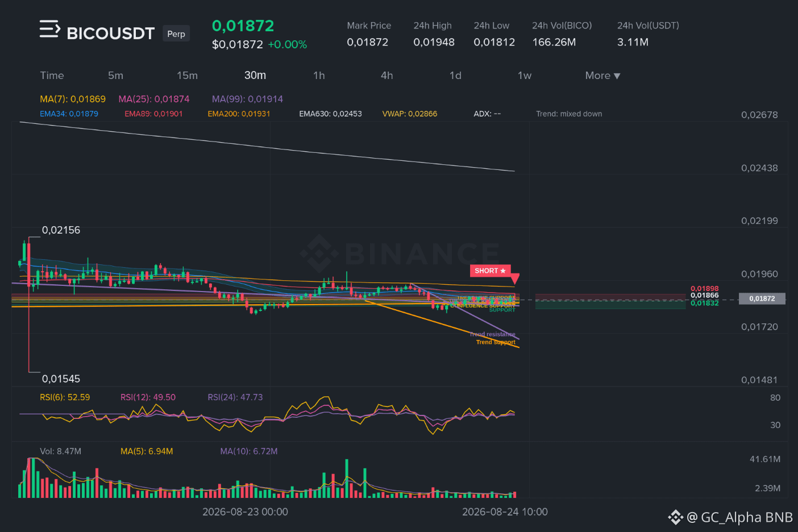The height and width of the screenshot is (532, 798).
Task: Click the 24h Vol(USDT) value 3.11M
Action: tap(633, 42)
